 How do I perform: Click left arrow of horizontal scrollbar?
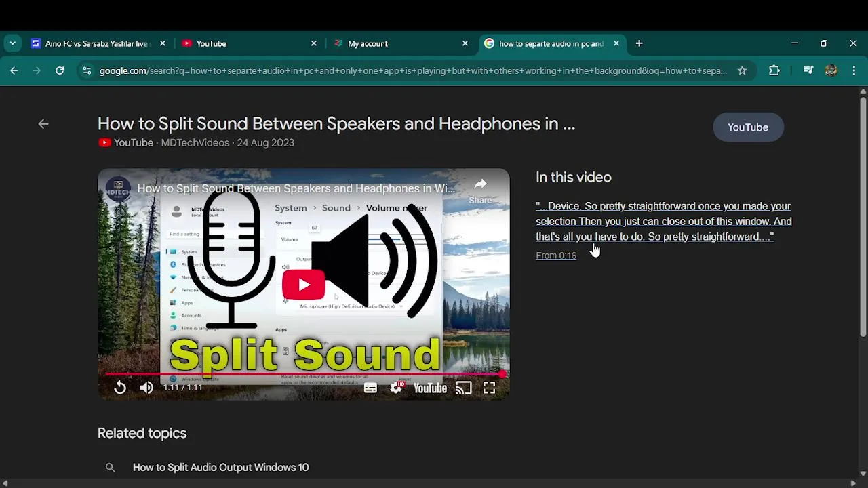coord(5,483)
